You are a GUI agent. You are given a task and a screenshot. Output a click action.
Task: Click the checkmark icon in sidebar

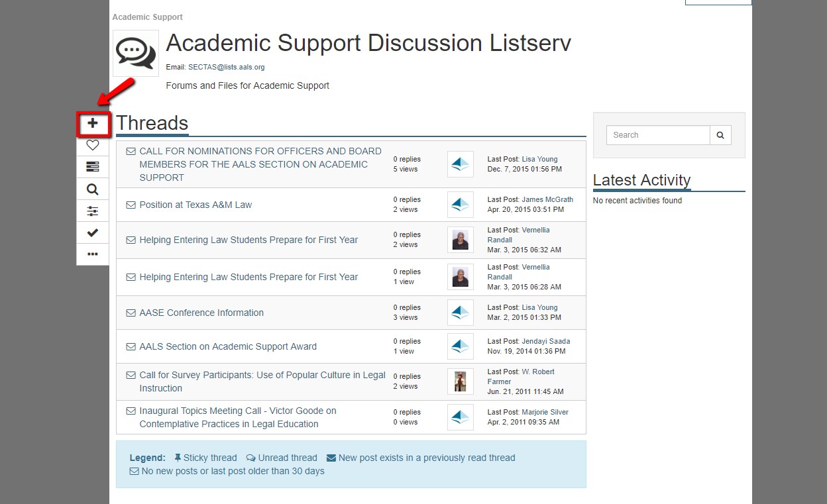coord(93,232)
